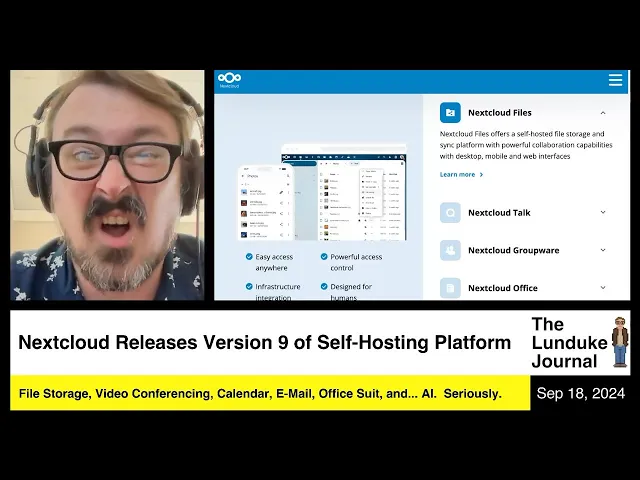The image size is (640, 480).
Task: Click the Powerful access control checkmark
Action: [324, 256]
